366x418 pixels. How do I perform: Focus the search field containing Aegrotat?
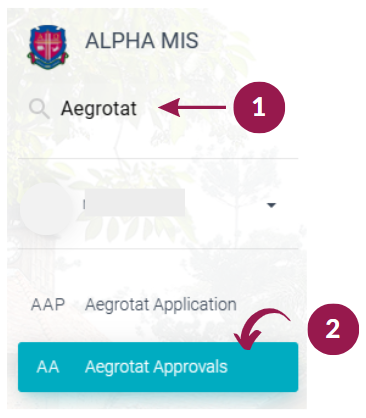coord(158,109)
